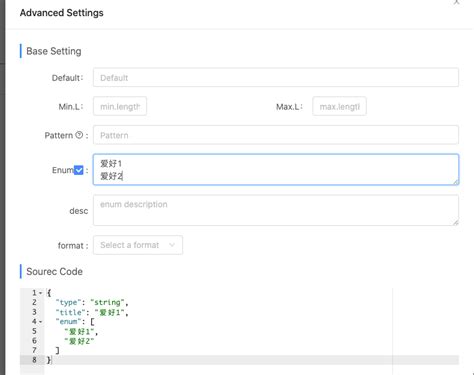Open the Select a format dropdown
Viewport: 474px width, 375px height.
(138, 245)
